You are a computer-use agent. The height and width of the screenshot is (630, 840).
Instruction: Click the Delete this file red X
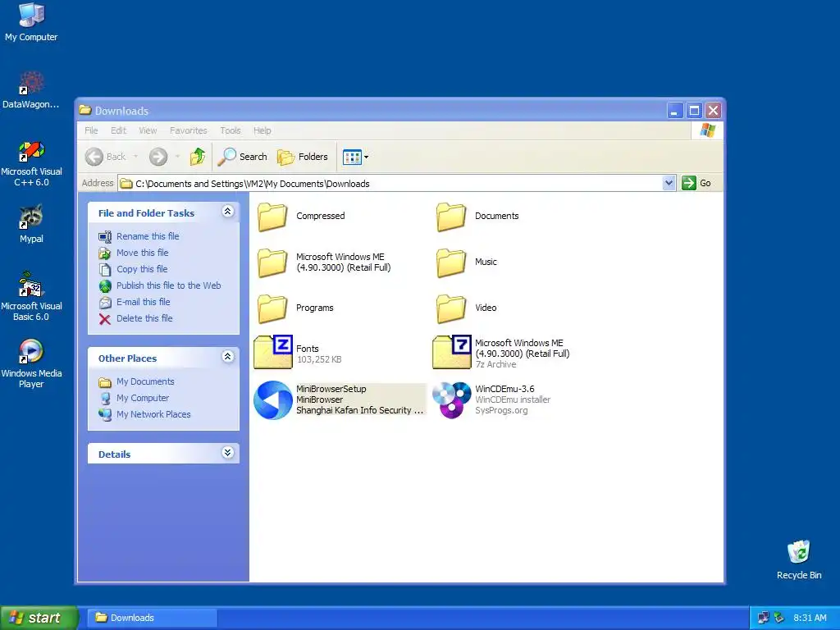click(x=105, y=319)
